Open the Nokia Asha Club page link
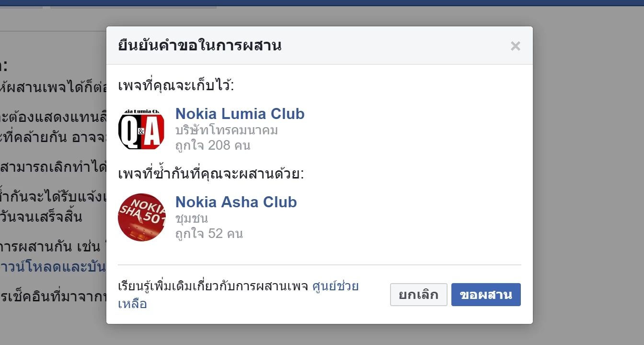644x345 pixels. [236, 202]
